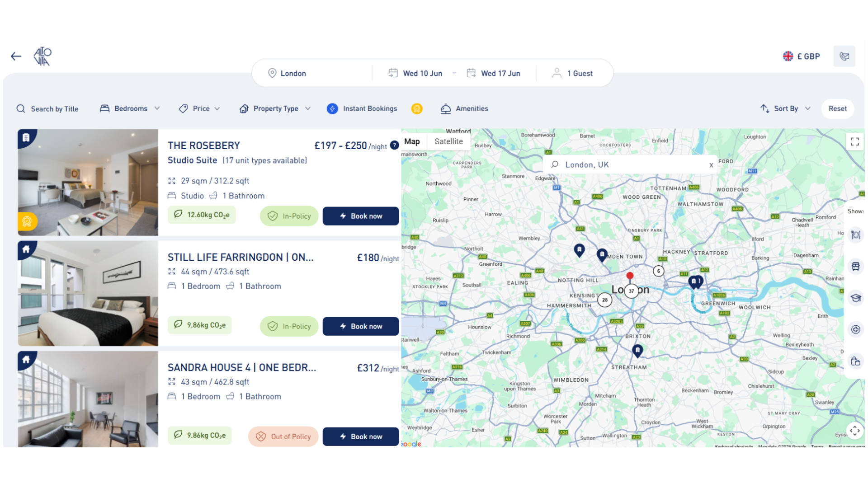Switch map to Satellite view

448,141
